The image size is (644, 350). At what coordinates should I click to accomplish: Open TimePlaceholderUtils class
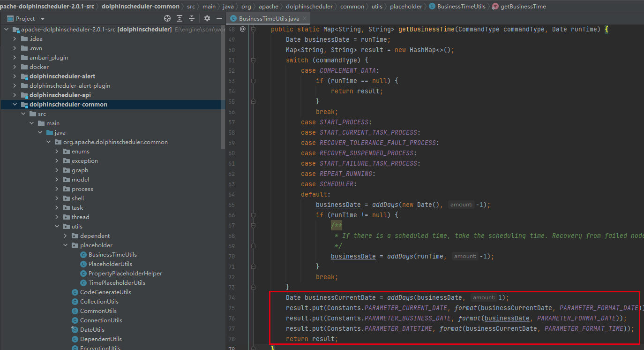point(117,282)
